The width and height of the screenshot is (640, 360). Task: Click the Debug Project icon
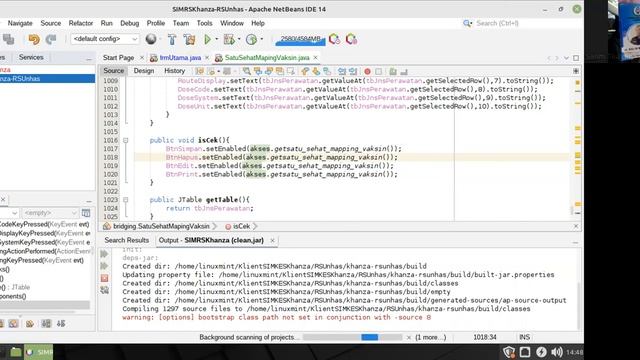tap(229, 39)
